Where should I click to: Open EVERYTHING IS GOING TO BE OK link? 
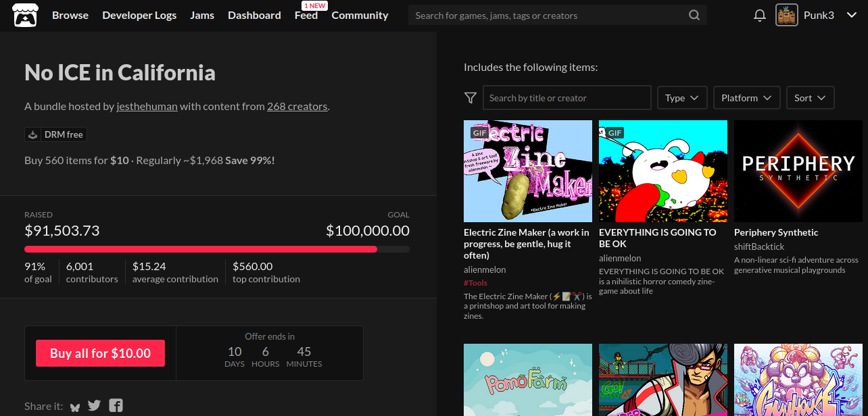click(x=658, y=238)
